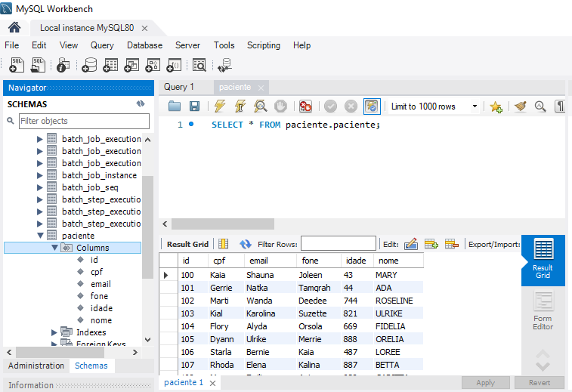Toggle continue on error icon
The width and height of the screenshot is (572, 392).
pyautogui.click(x=305, y=106)
